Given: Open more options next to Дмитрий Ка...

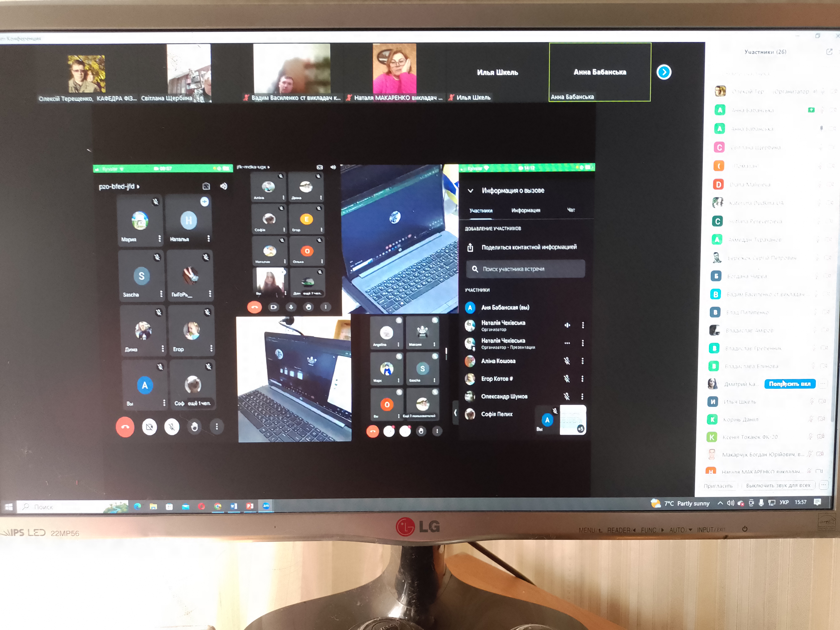Looking at the screenshot, I should point(823,383).
